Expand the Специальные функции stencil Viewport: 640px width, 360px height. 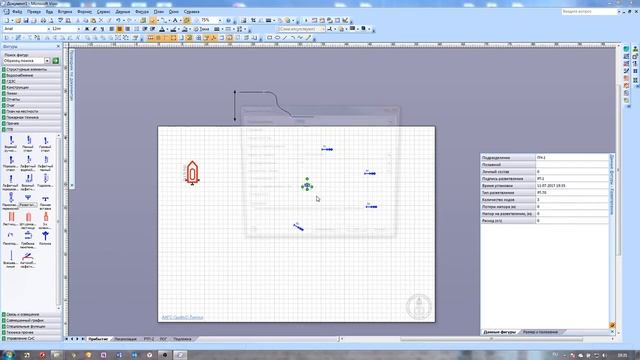31,327
